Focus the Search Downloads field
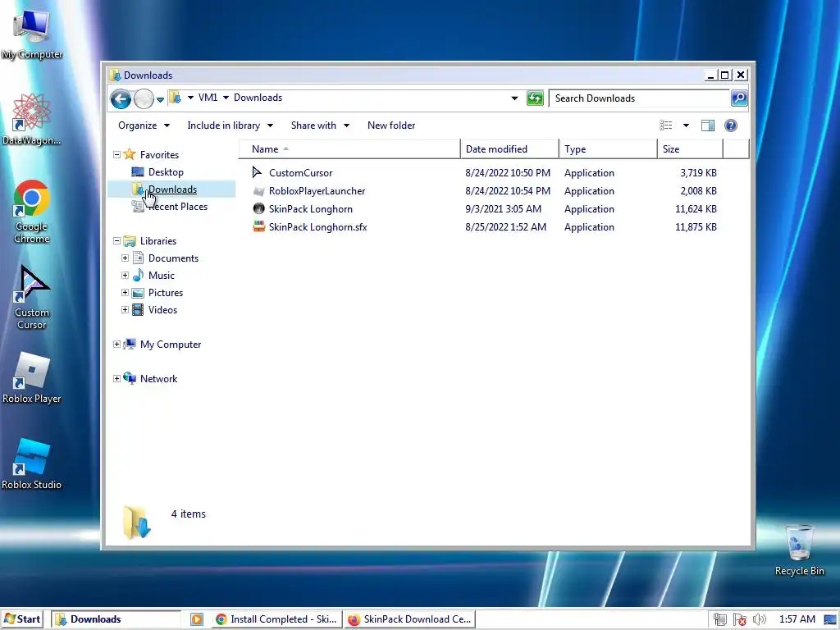Image resolution: width=840 pixels, height=630 pixels. [640, 98]
